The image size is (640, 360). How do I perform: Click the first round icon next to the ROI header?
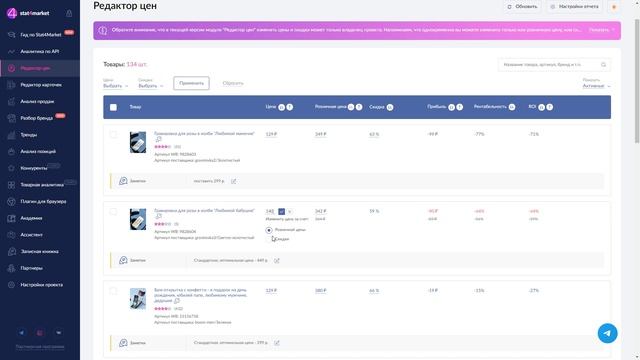542,107
